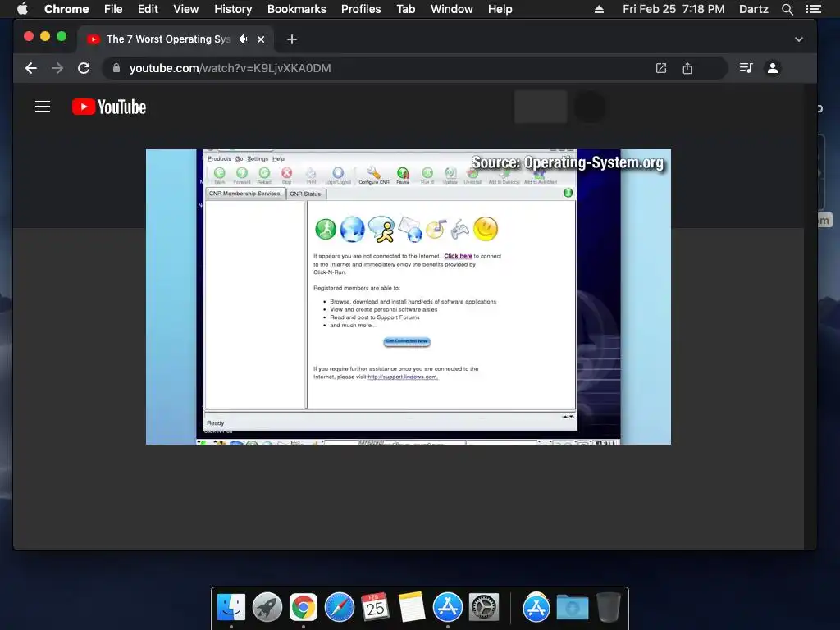Open Launchpad from the Dock
This screenshot has height=630, width=840.
267,607
